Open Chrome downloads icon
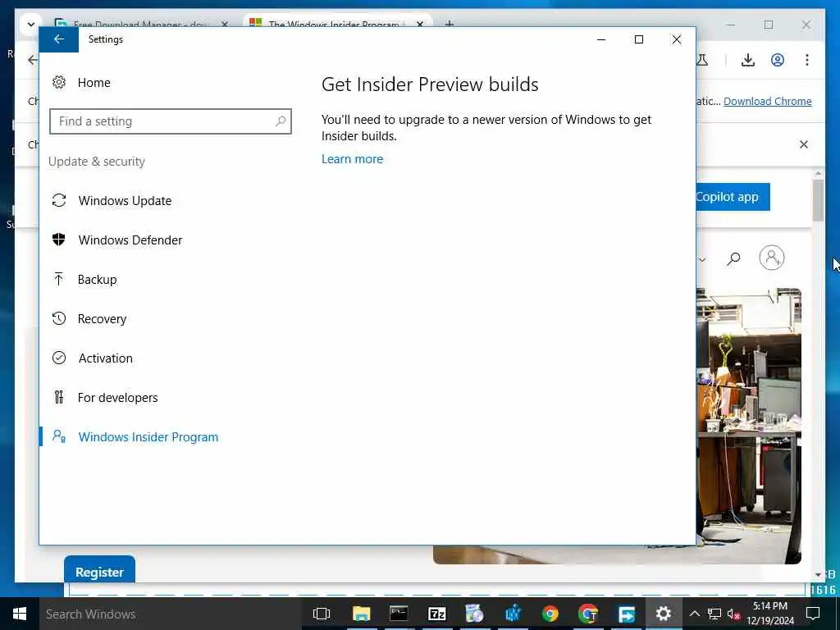This screenshot has height=630, width=840. (x=748, y=60)
